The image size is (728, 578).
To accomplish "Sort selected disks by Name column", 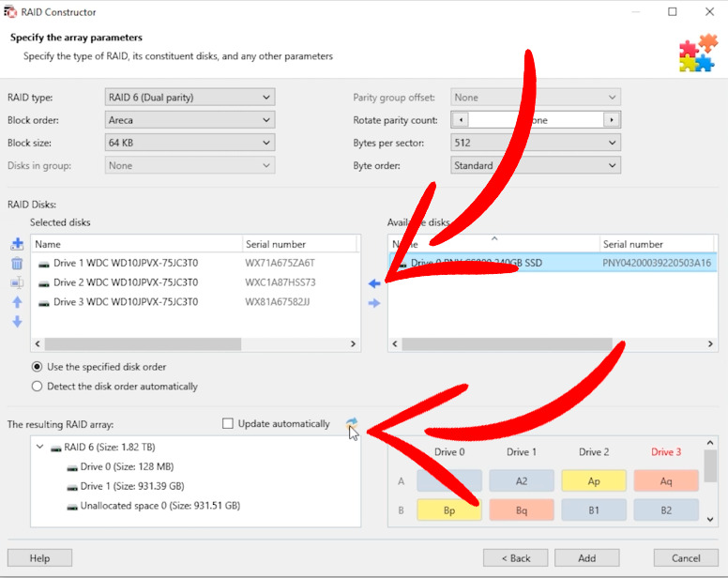I will pos(137,244).
